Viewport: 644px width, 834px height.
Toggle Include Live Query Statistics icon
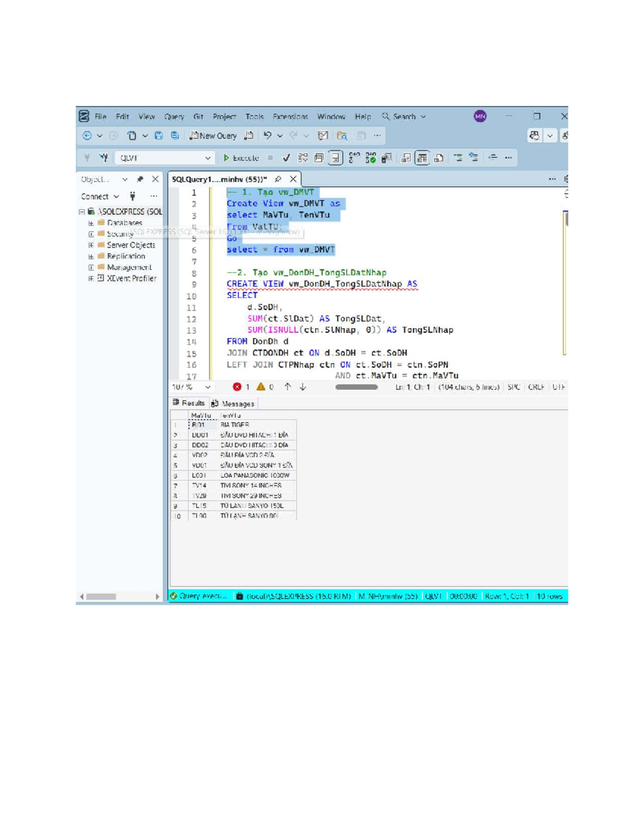[371, 158]
